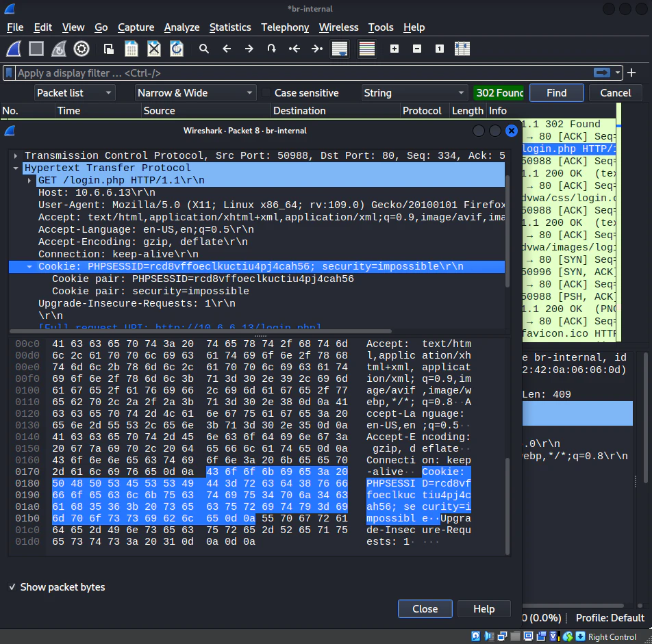The height and width of the screenshot is (644, 652).
Task: Sort by Source column header
Action: coord(205,111)
